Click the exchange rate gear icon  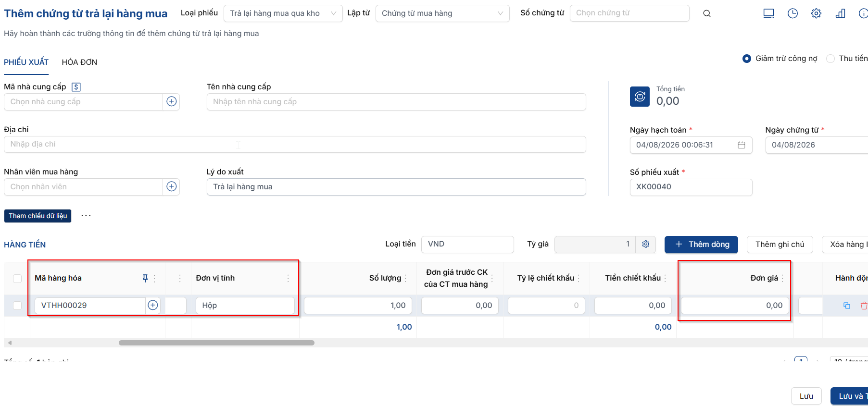click(646, 244)
